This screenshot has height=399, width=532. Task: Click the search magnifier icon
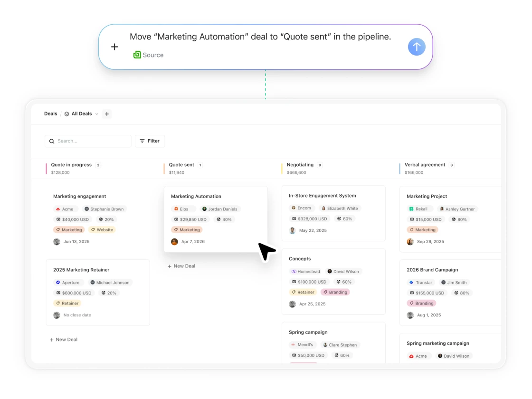52,141
